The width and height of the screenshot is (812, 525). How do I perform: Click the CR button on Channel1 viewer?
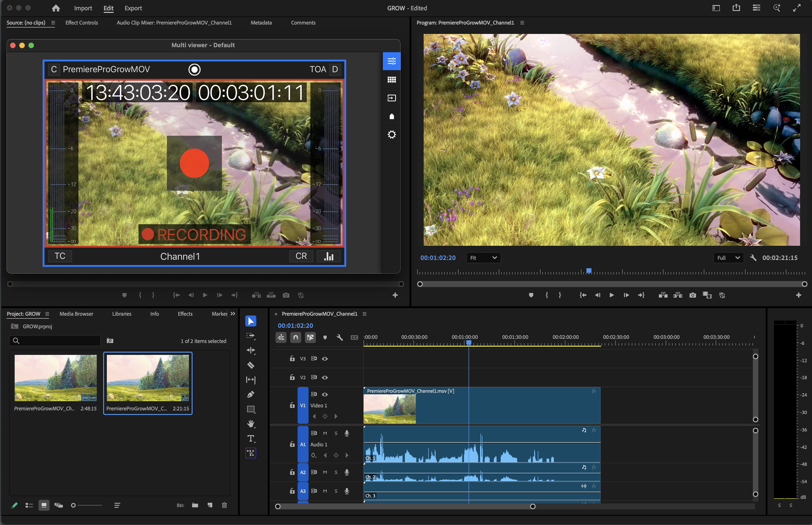coord(301,256)
